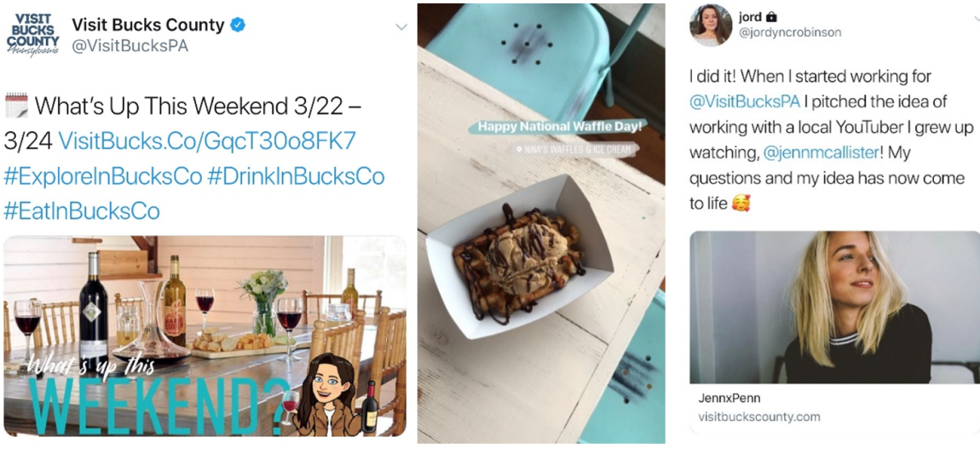Click the Visit Bucks County logo avatar
The height and width of the screenshot is (449, 980).
tap(32, 34)
